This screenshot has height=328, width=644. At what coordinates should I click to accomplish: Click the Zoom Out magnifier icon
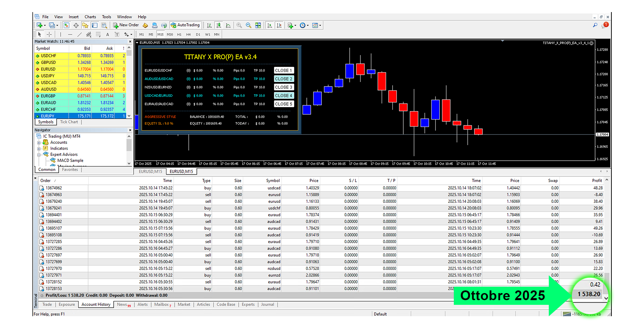[x=249, y=25]
